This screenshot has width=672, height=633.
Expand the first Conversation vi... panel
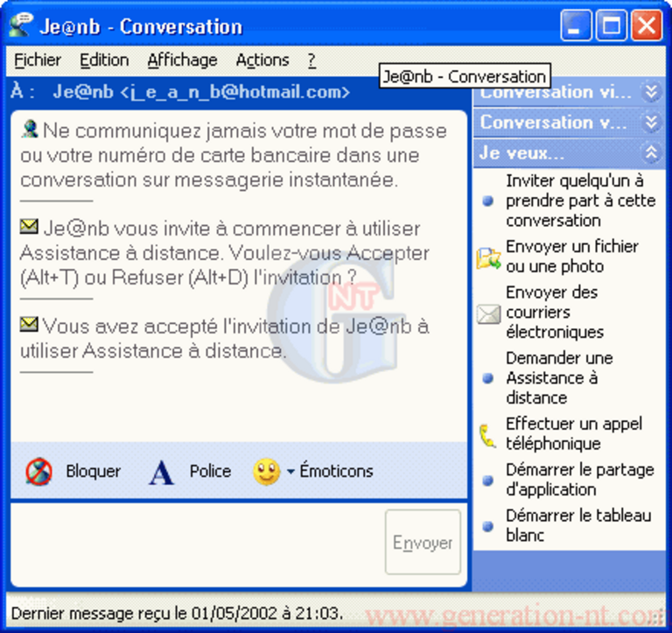(x=651, y=91)
